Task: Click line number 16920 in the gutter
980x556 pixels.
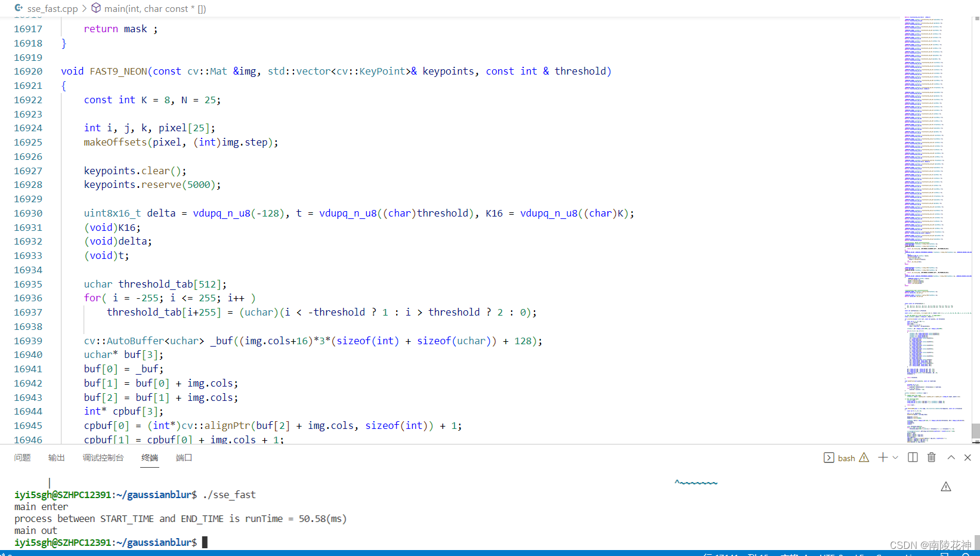Action: [x=28, y=71]
